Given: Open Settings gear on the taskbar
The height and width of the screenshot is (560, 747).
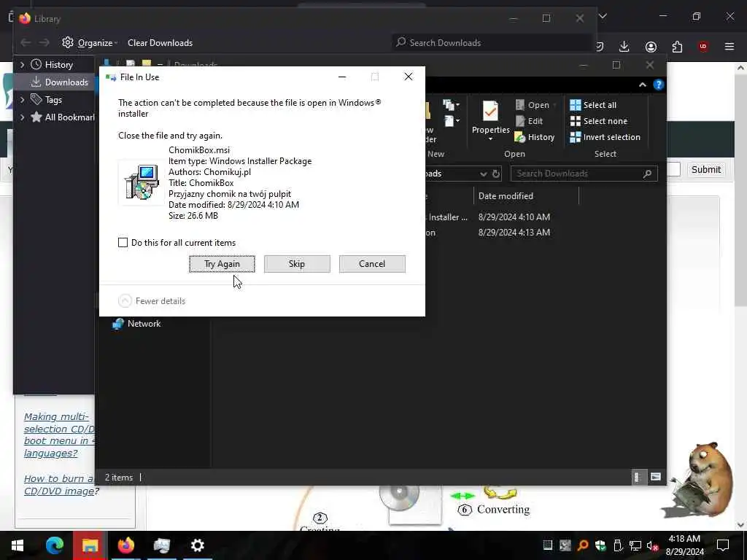Looking at the screenshot, I should (x=197, y=545).
